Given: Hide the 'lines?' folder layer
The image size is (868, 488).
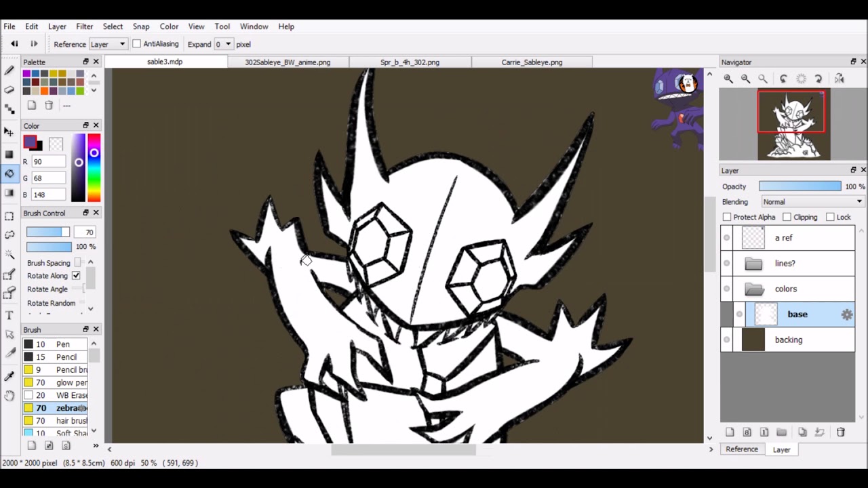Looking at the screenshot, I should click(x=727, y=264).
